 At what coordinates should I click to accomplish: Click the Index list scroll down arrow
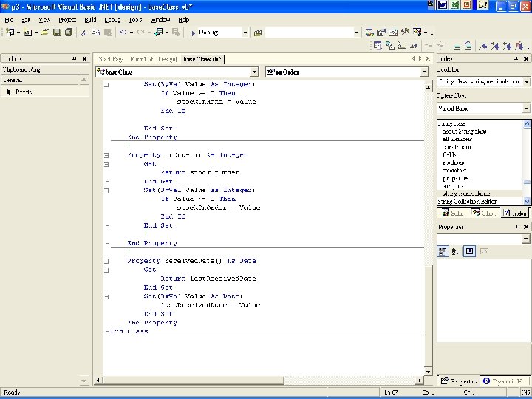(x=527, y=200)
